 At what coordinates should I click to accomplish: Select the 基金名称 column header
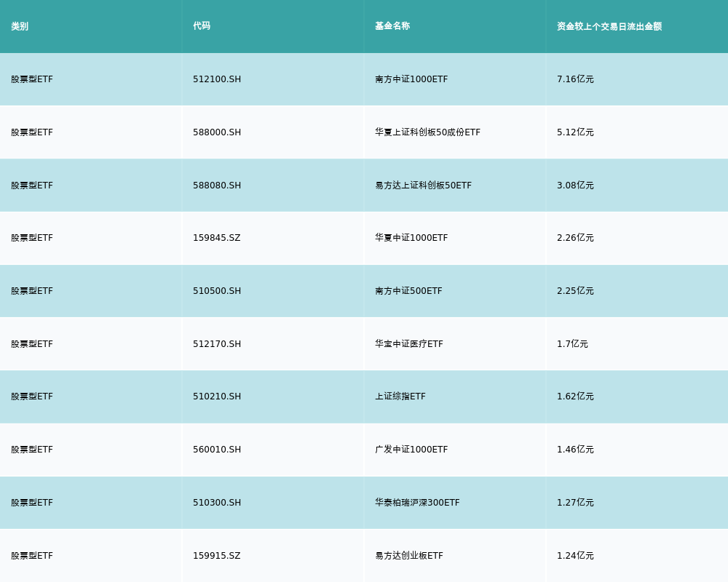(x=392, y=26)
